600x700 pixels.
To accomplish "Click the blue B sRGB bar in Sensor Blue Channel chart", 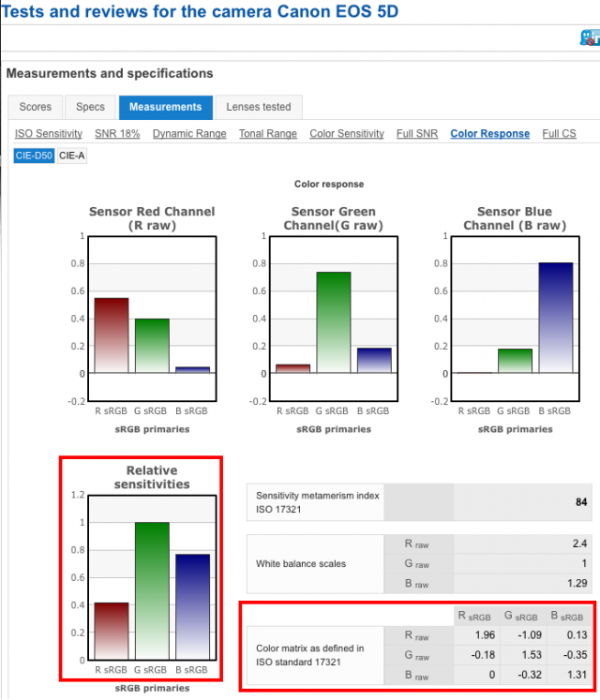I will (x=555, y=318).
